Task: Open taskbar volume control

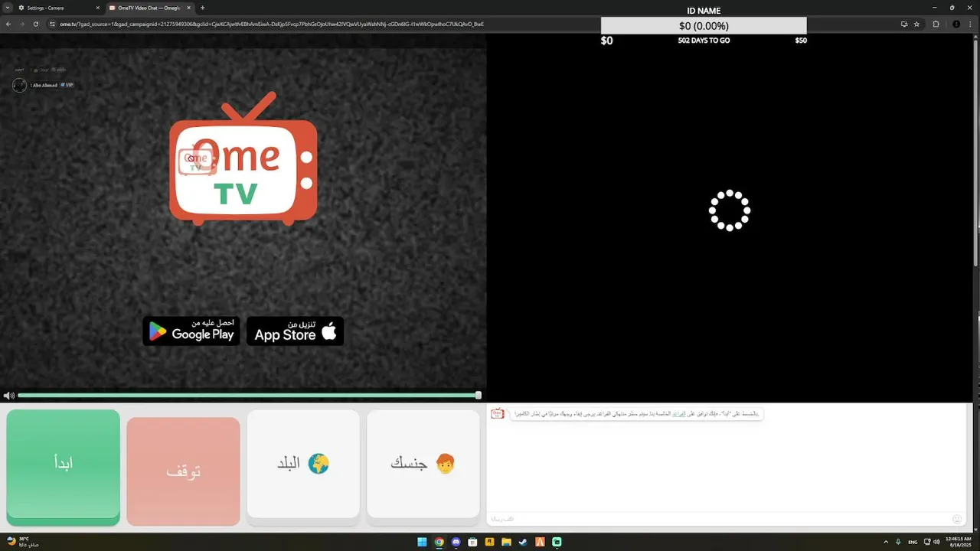Action: point(936,542)
